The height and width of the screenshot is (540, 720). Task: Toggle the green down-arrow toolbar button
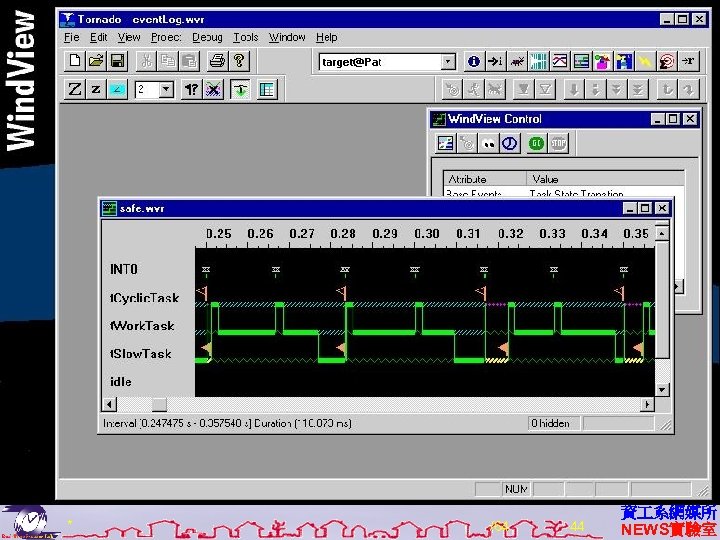tap(240, 89)
